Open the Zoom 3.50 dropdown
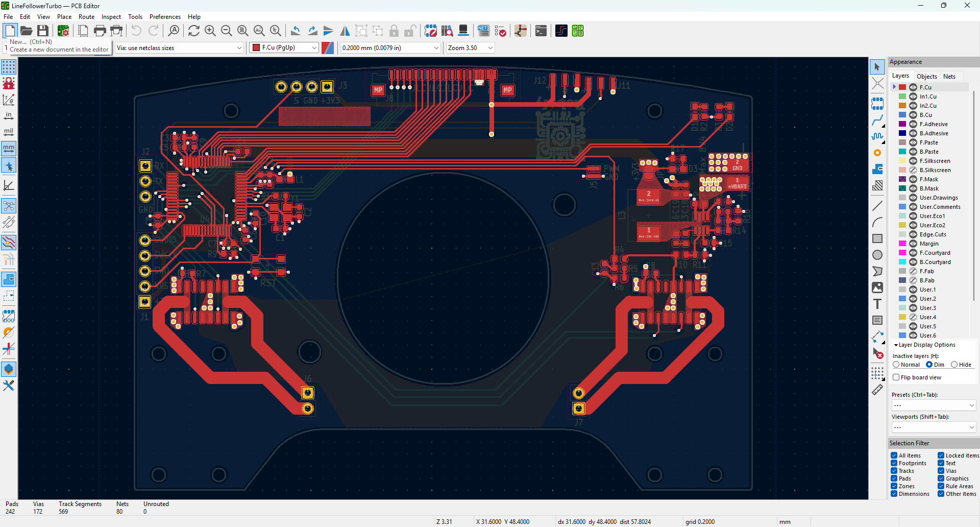Viewport: 980px width, 527px height. click(x=471, y=48)
